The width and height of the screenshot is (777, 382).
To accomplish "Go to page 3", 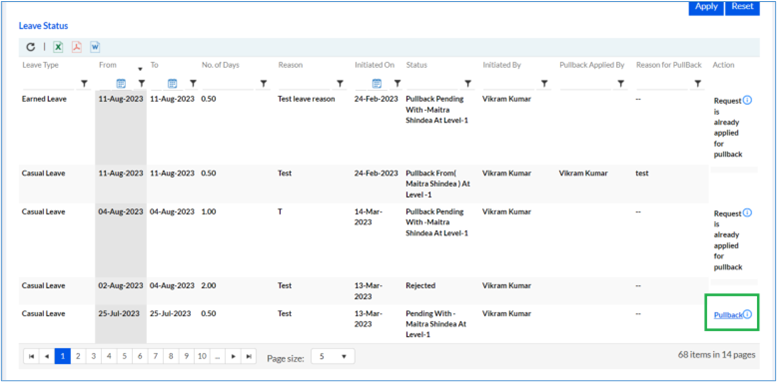I will click(93, 356).
